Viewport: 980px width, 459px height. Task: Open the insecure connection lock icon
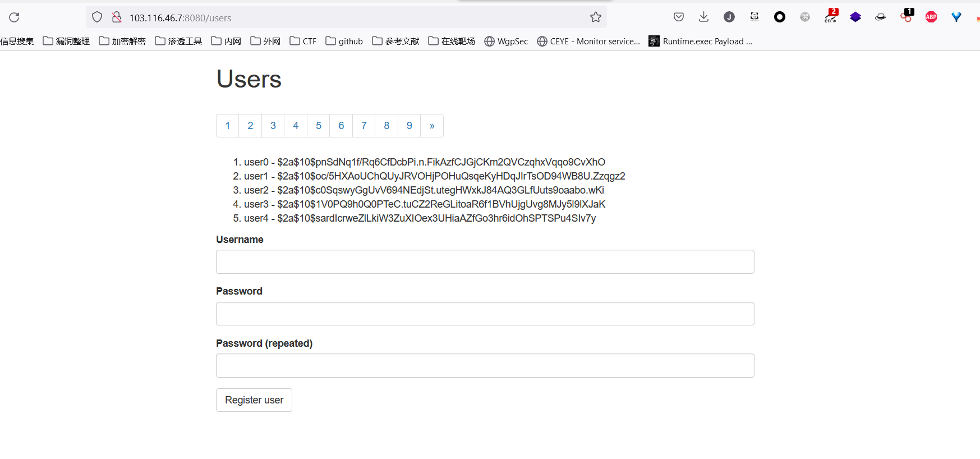[117, 17]
